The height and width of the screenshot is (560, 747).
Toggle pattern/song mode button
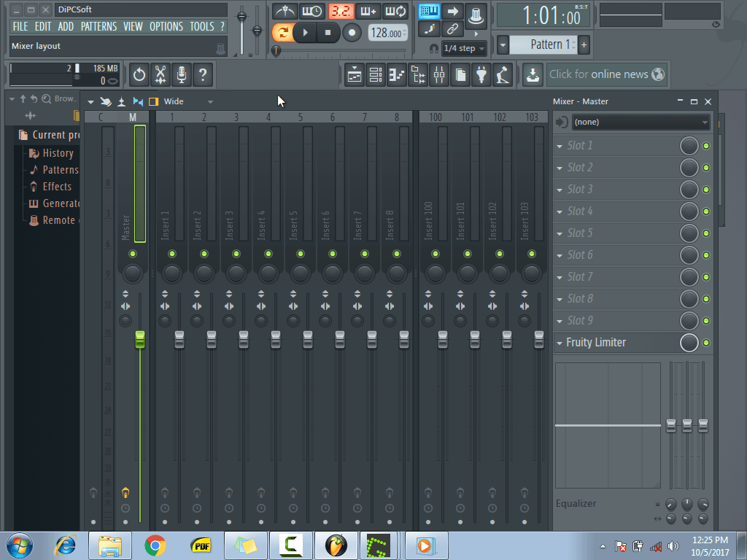[x=282, y=33]
